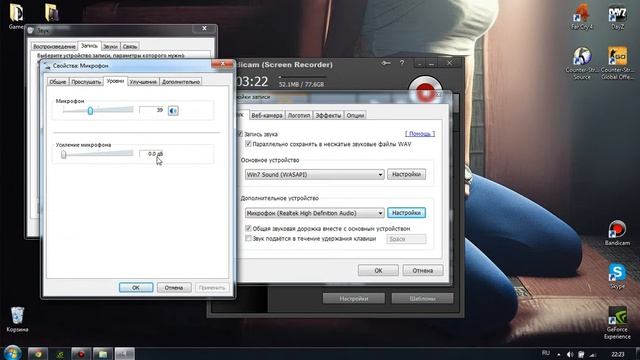Open the Windows Start menu
This screenshot has height=360, width=640.
click(12, 353)
